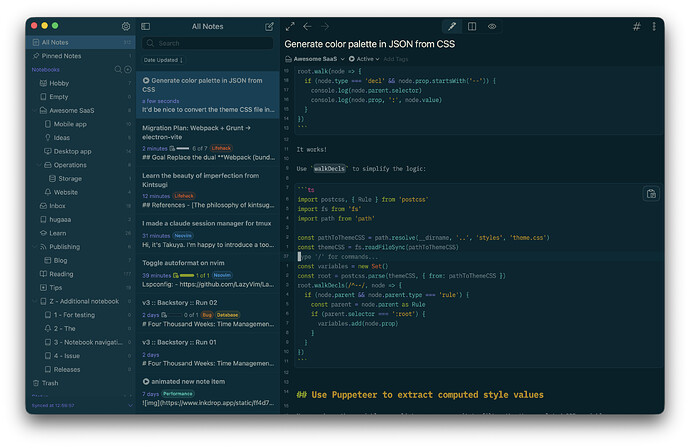The height and width of the screenshot is (448, 690).
Task: Open the Empty notebook
Action: pos(81,97)
